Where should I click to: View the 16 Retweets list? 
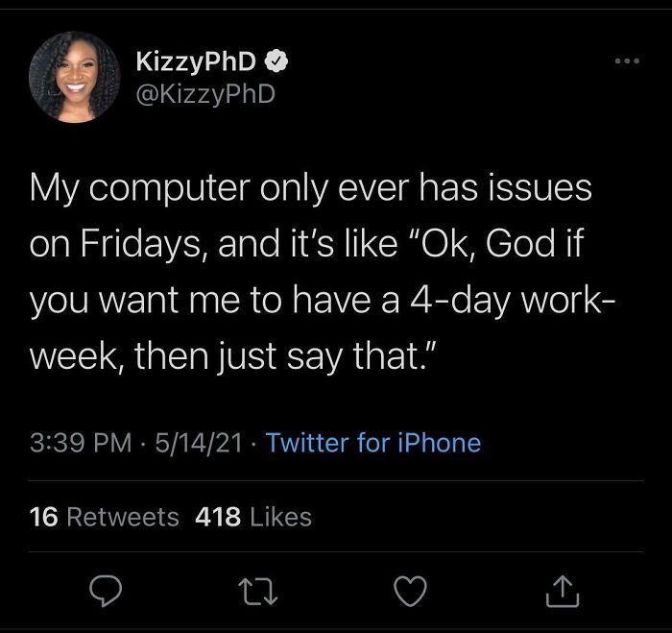point(104,517)
